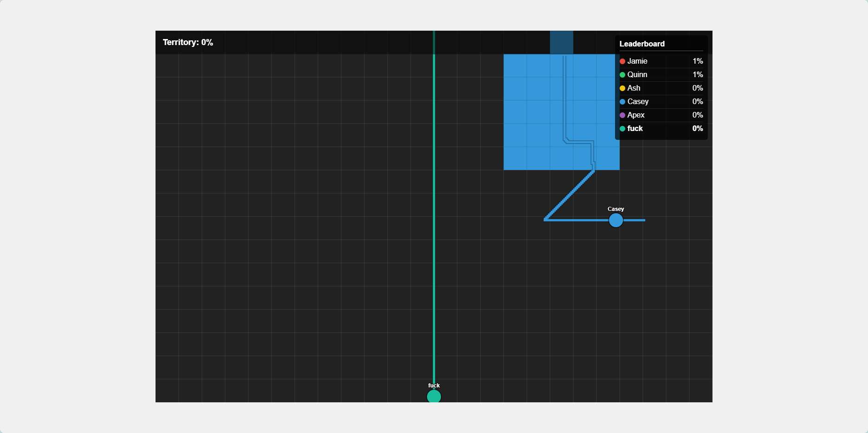
Task: Click Apex's purple dot in leaderboard
Action: [622, 115]
